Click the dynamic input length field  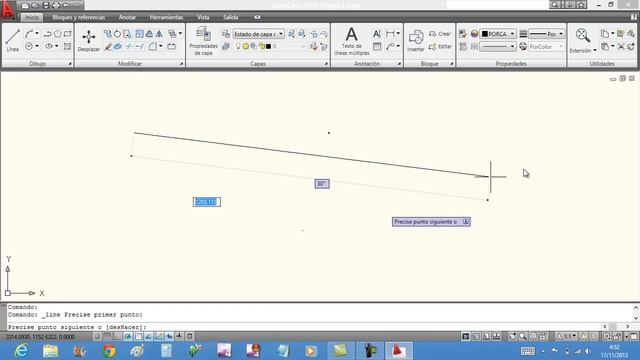click(x=207, y=202)
